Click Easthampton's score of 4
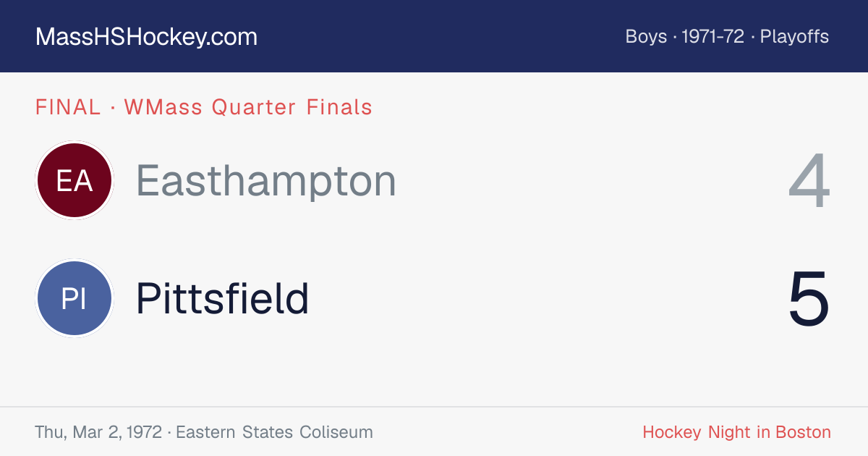 point(809,181)
